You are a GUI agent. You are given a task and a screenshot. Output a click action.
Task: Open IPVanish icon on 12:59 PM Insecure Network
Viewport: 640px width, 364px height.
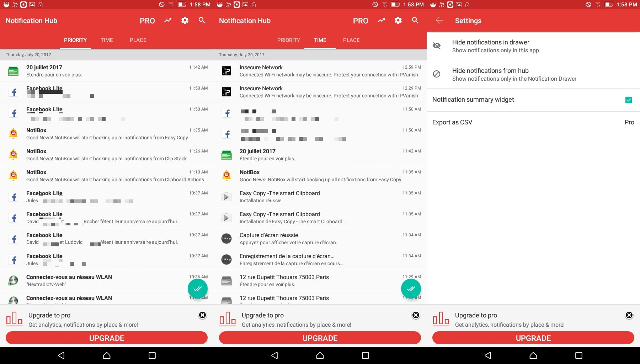point(226,71)
